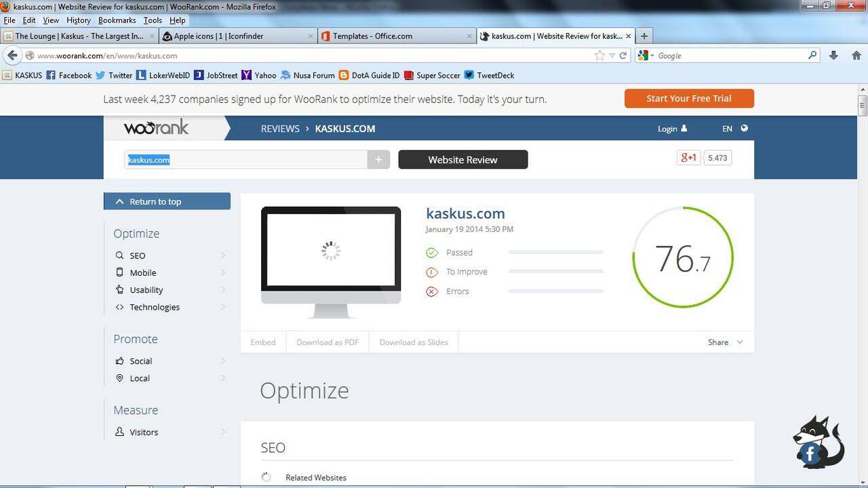Open the JobStreet bookmark

(x=216, y=75)
